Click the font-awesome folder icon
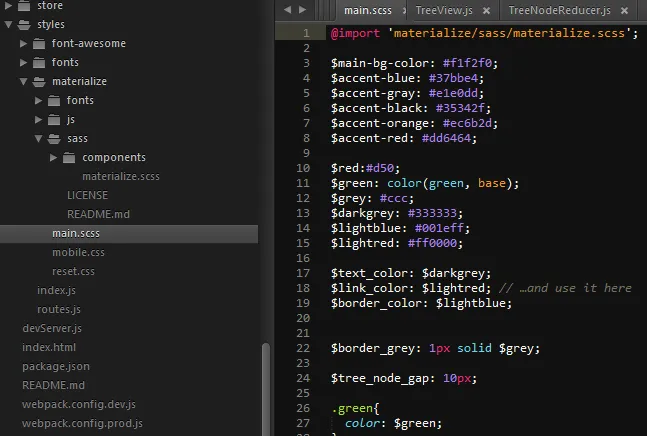 pos(39,43)
